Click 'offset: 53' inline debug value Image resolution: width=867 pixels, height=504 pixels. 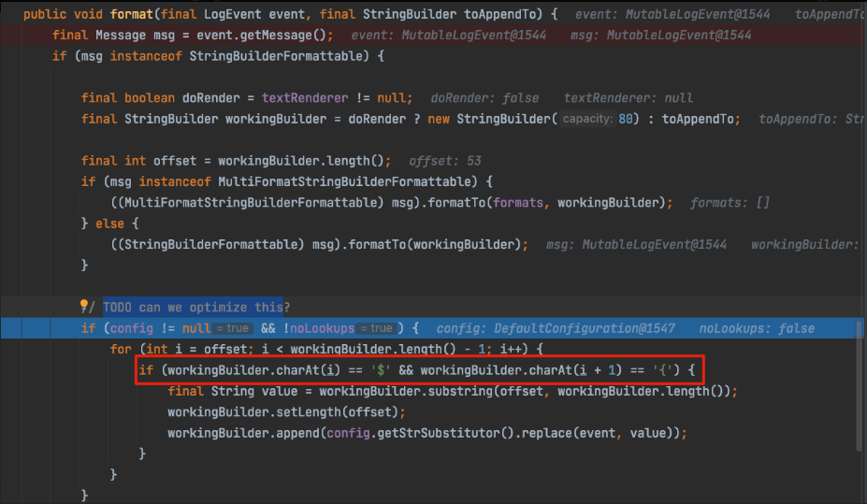[445, 162]
